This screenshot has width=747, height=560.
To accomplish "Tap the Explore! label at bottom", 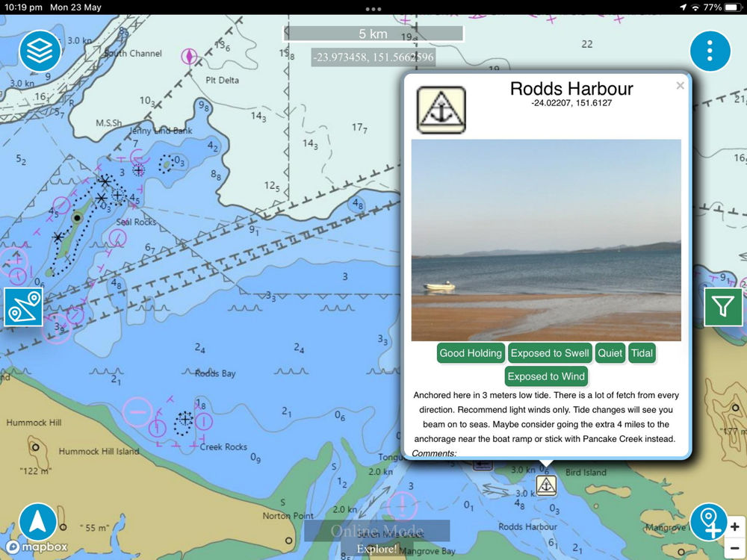I will tap(376, 549).
